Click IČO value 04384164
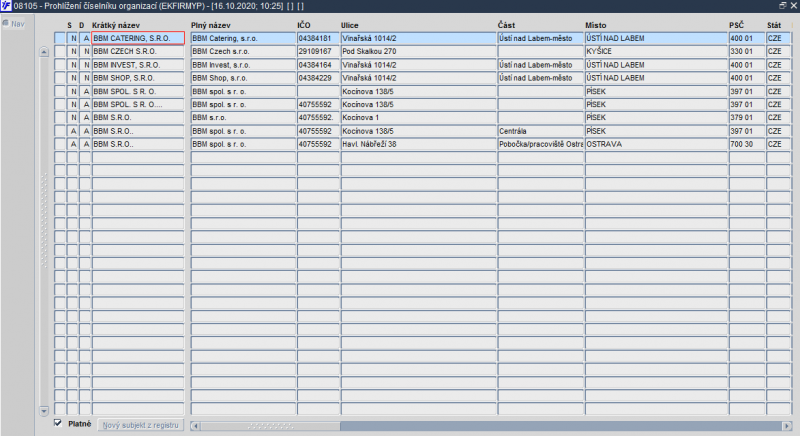 pos(318,65)
